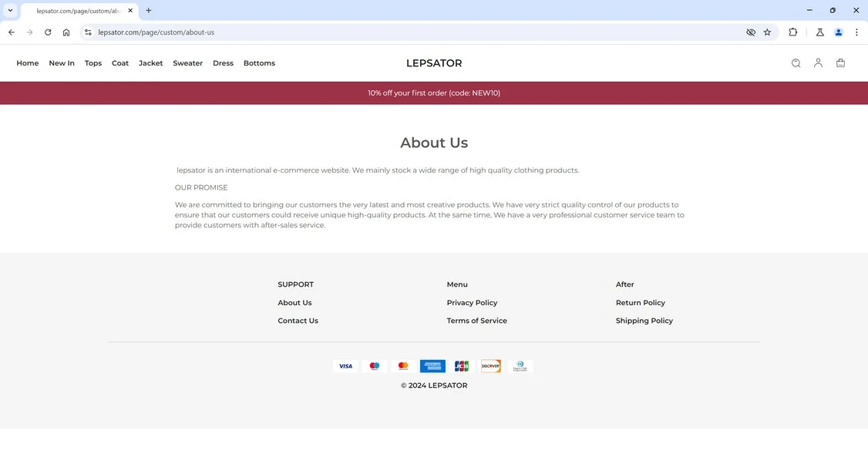Screen dimensions: 868x464
Task: Open the Bottoms category
Action: point(259,63)
